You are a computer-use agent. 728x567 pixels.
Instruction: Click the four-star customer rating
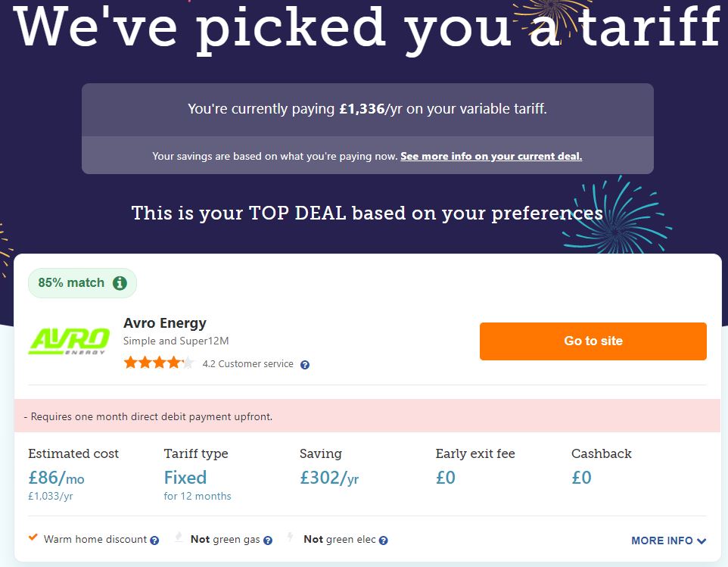point(159,363)
